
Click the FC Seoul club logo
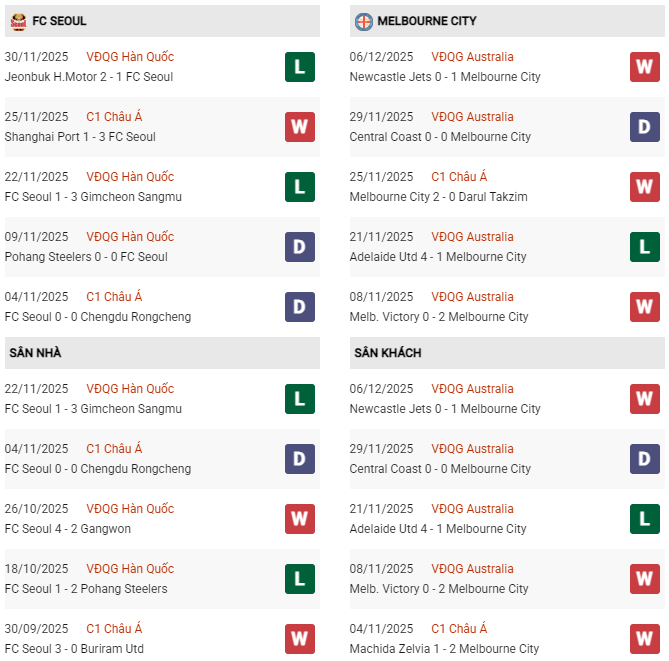[16, 21]
